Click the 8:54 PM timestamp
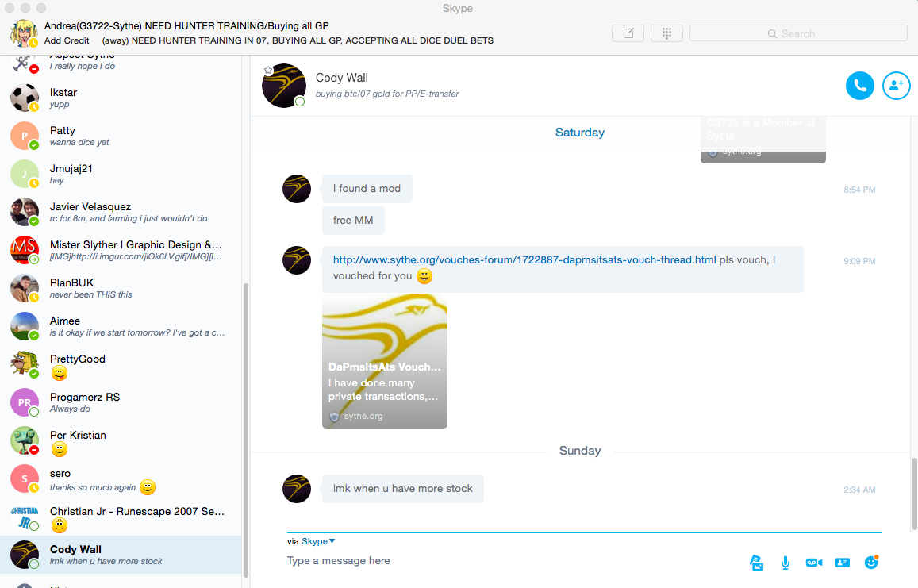The image size is (918, 588). coord(859,190)
